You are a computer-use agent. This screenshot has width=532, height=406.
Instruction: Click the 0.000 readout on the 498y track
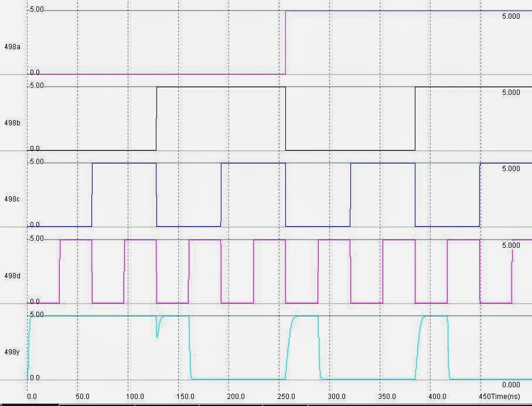pyautogui.click(x=511, y=385)
